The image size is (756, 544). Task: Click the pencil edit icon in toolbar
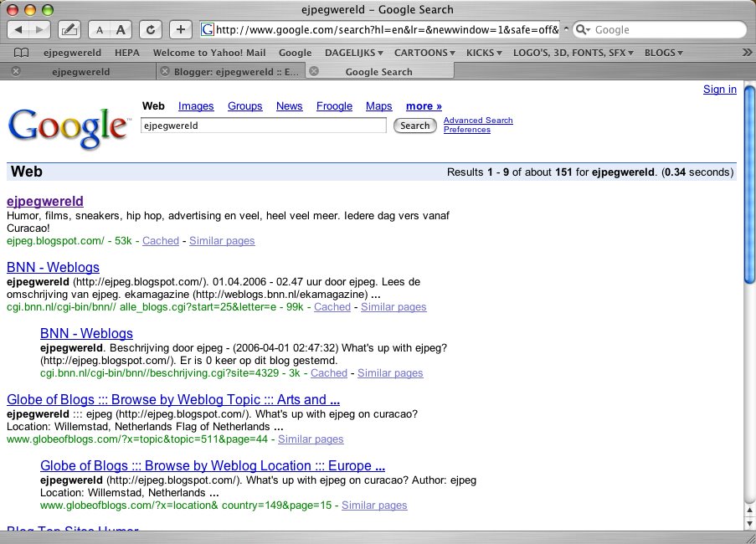[x=69, y=30]
